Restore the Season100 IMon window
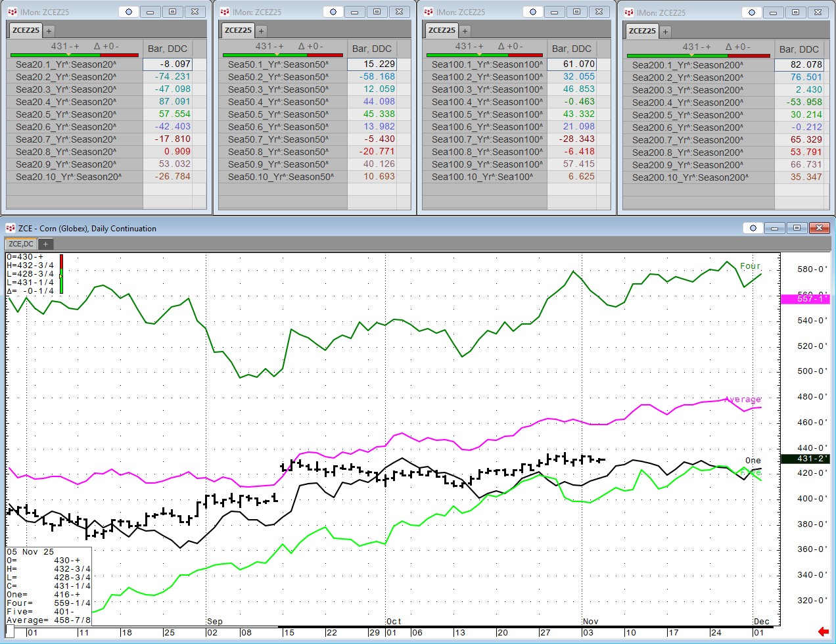836x644 pixels. point(576,12)
